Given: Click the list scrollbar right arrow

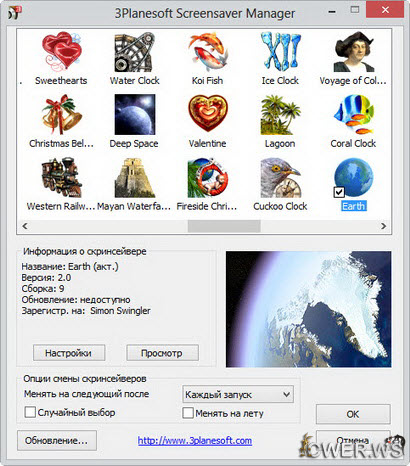Looking at the screenshot, I should pyautogui.click(x=383, y=226).
